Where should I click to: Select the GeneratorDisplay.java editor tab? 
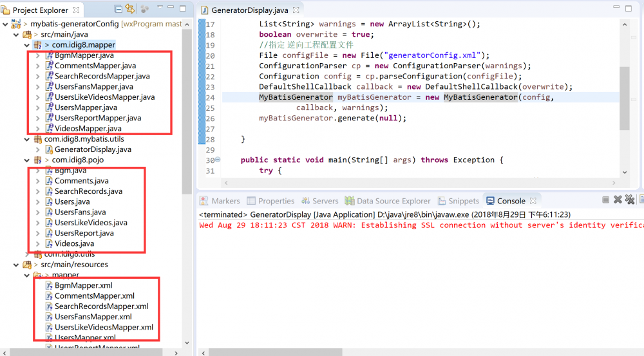coord(250,10)
